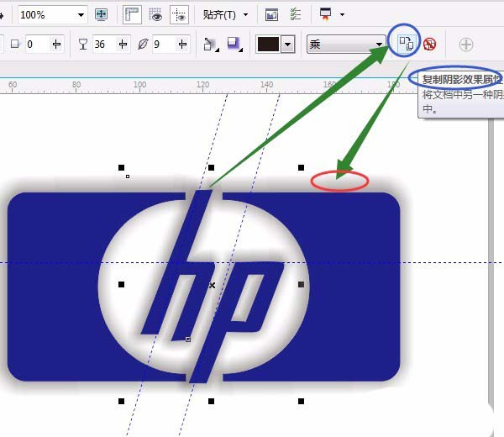Click the shadow end handle inside the hp letters
The width and height of the screenshot is (504, 437).
[188, 340]
